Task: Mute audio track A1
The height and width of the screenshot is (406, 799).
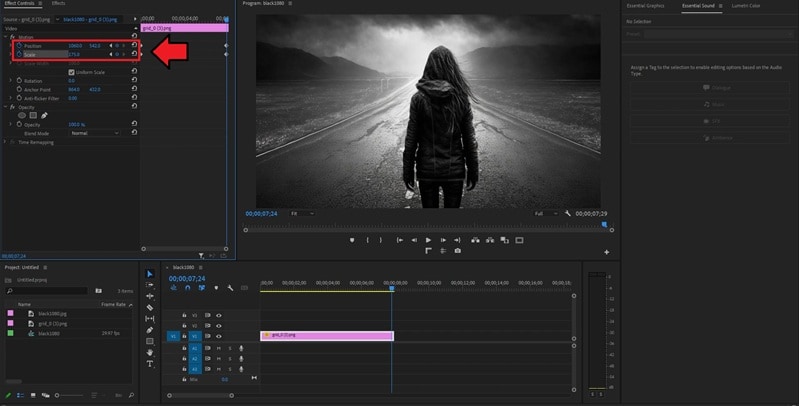Action: [x=219, y=348]
